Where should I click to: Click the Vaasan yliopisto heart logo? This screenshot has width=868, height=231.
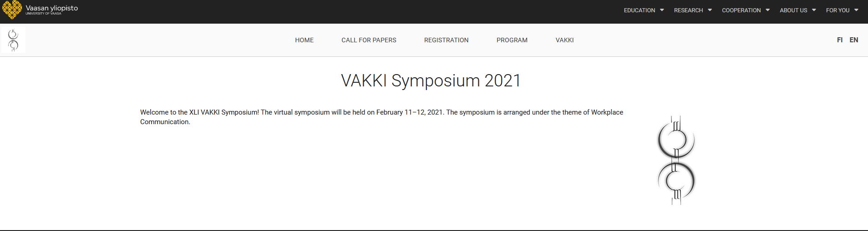(x=12, y=10)
